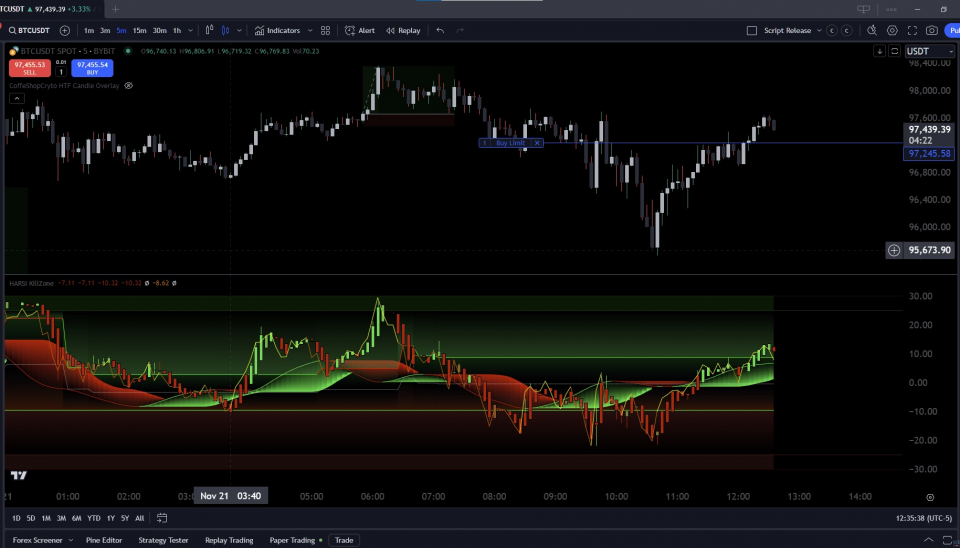Start Bar Replay mode
The height and width of the screenshot is (548, 960).
(403, 30)
